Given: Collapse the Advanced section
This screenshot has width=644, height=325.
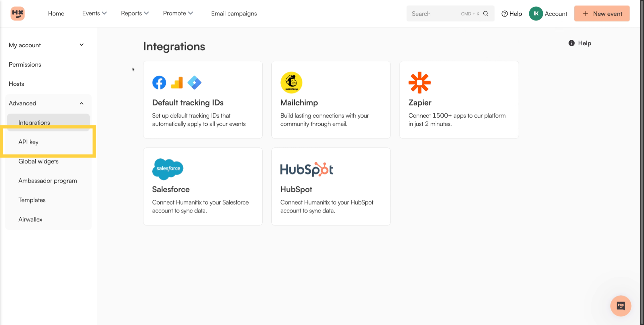Looking at the screenshot, I should tap(82, 103).
